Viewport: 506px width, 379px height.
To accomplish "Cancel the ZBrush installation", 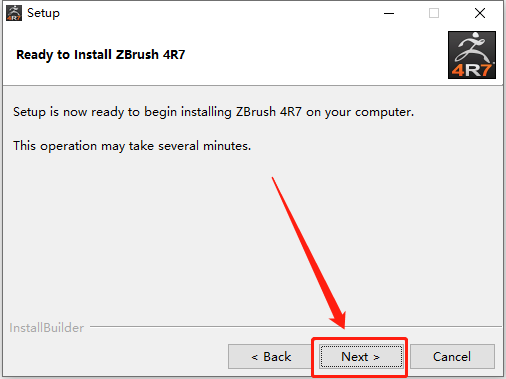I will coord(452,357).
